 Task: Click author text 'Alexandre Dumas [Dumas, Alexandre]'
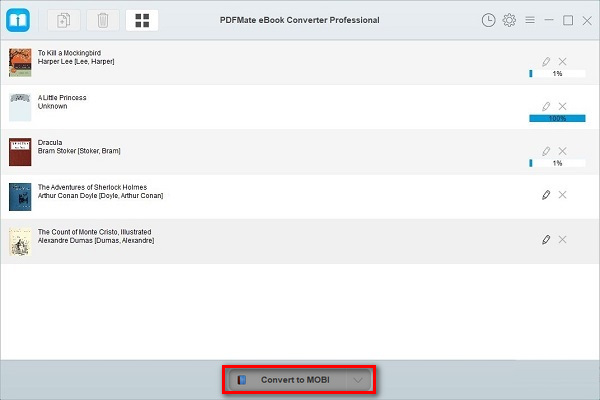click(96, 241)
